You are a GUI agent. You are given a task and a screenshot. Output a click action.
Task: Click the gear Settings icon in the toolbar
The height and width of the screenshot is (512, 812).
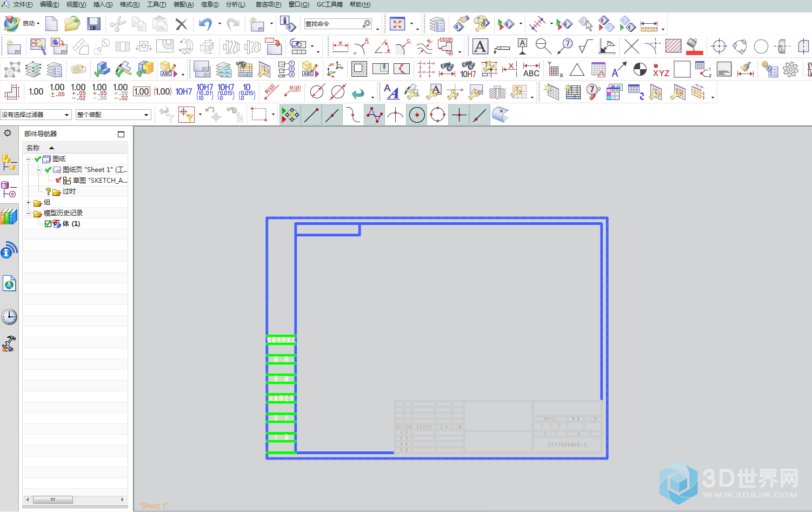click(790, 69)
